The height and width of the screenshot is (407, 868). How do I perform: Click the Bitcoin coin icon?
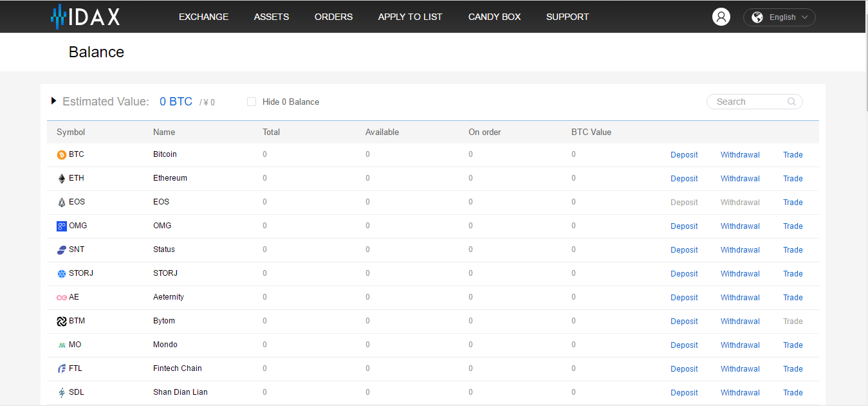[x=62, y=155]
